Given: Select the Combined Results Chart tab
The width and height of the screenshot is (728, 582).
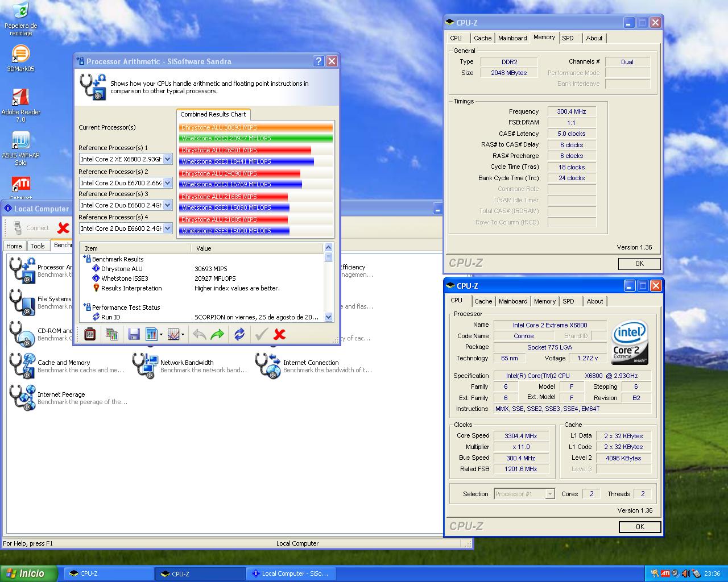Looking at the screenshot, I should click(x=213, y=114).
